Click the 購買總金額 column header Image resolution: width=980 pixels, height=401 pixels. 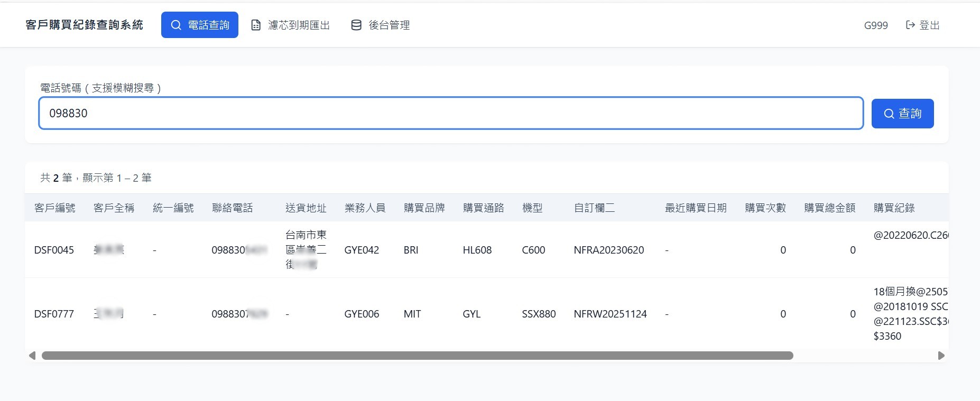pos(830,208)
